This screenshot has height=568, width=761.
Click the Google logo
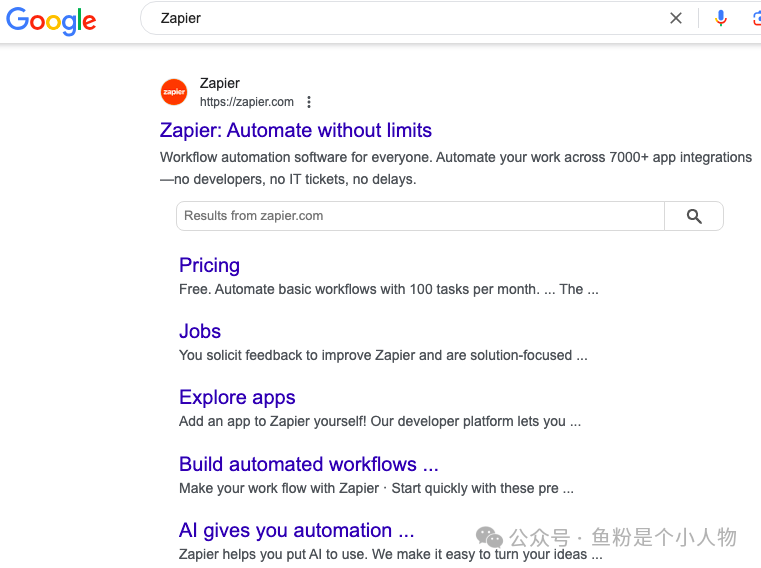point(51,20)
